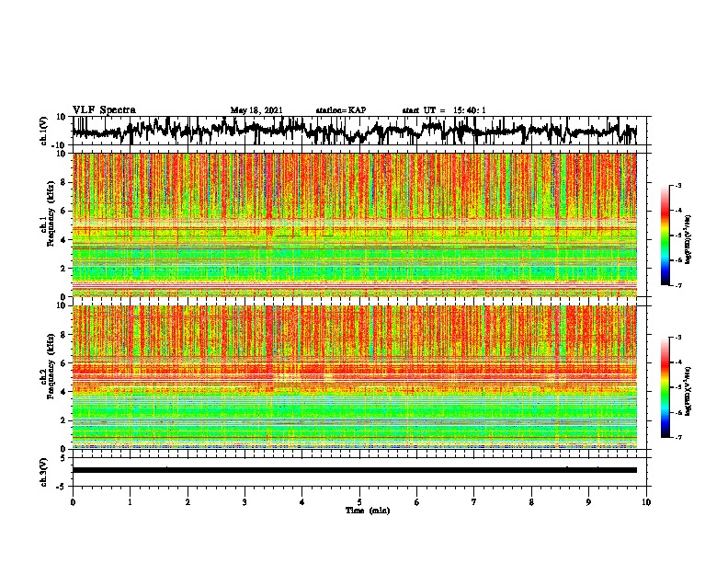The width and height of the screenshot is (728, 563).
Task: Click the "station=KAP" label
Action: pos(341,110)
